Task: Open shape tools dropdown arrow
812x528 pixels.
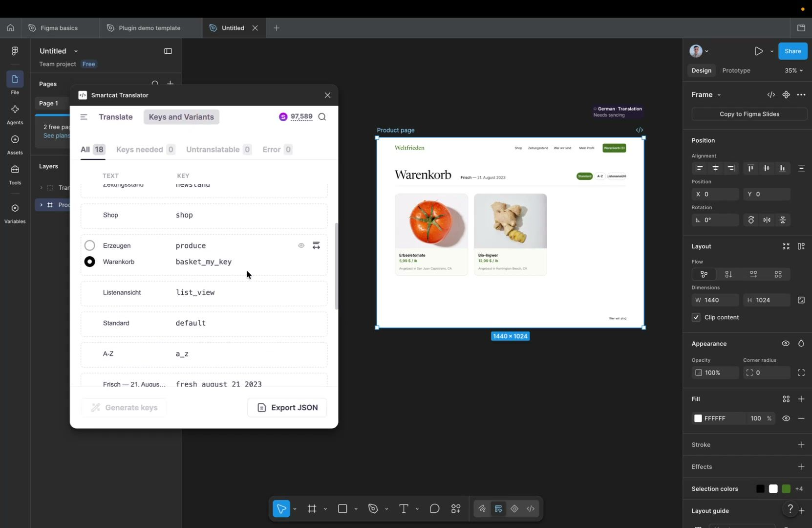Action: [x=356, y=509]
